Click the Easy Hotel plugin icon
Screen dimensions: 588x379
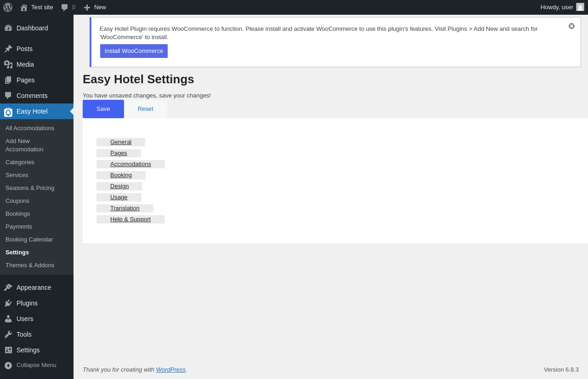click(8, 112)
